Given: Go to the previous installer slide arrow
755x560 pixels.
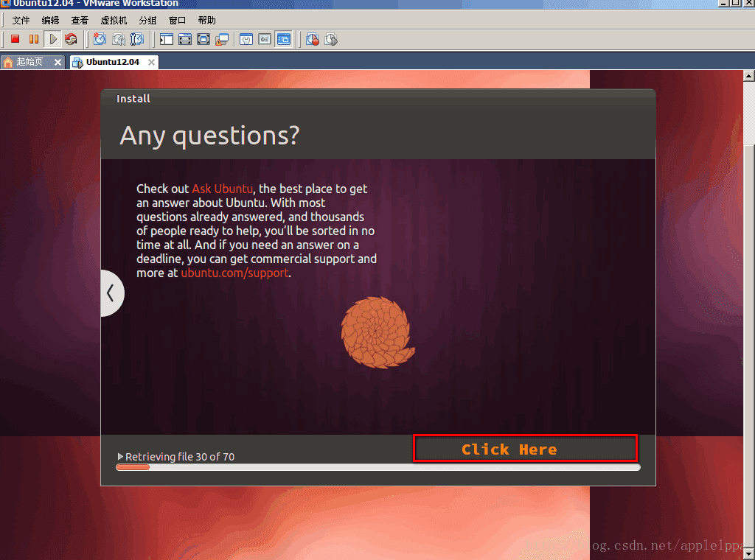Looking at the screenshot, I should pyautogui.click(x=112, y=293).
